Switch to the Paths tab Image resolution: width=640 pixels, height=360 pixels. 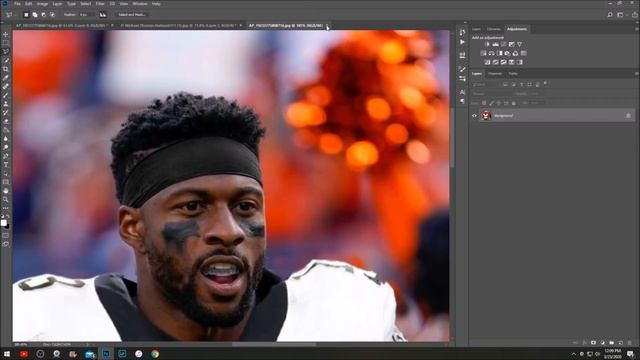(x=513, y=74)
